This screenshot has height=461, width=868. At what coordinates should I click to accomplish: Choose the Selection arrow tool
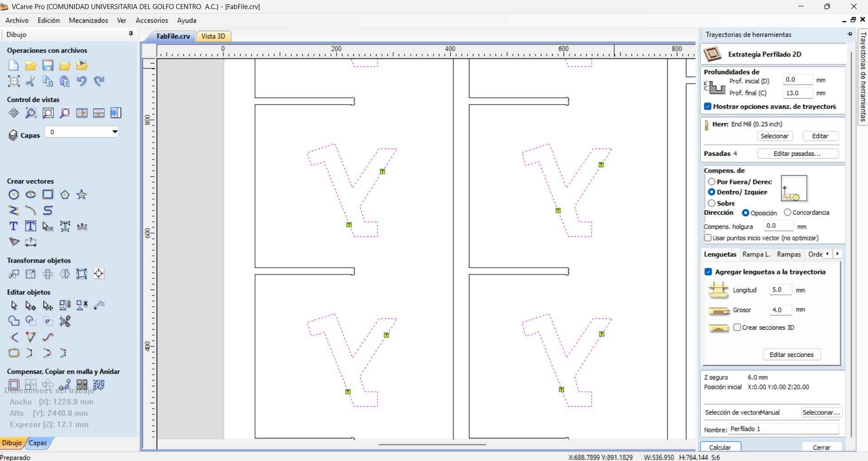click(14, 306)
